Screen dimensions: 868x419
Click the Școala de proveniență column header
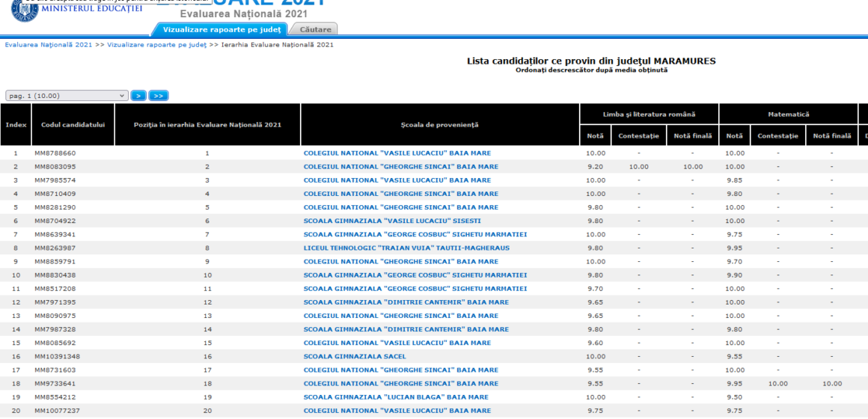coord(440,124)
